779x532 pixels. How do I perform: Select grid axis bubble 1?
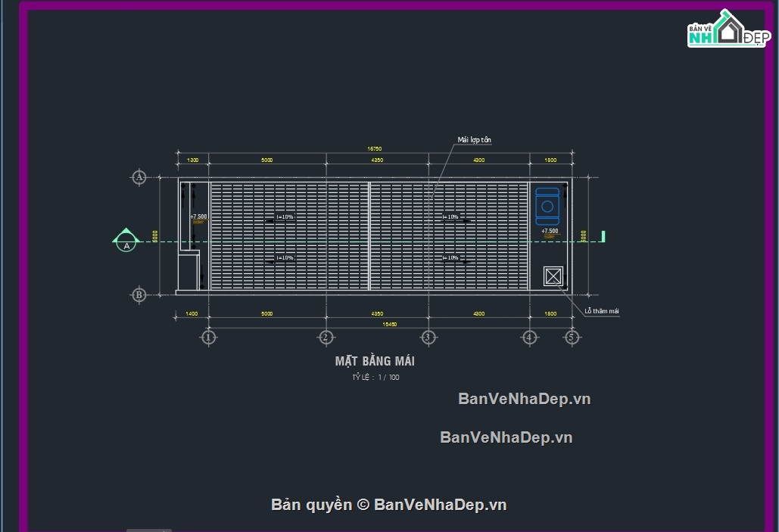tap(208, 338)
